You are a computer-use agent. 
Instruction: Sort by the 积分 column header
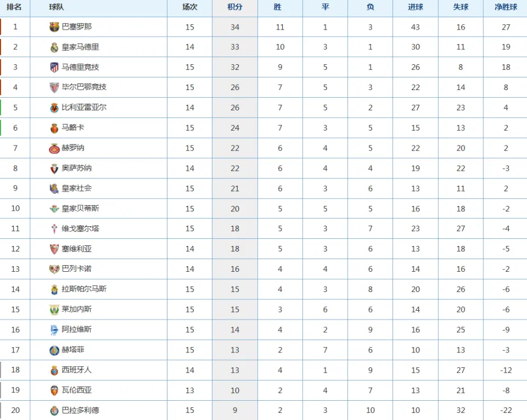pos(234,7)
